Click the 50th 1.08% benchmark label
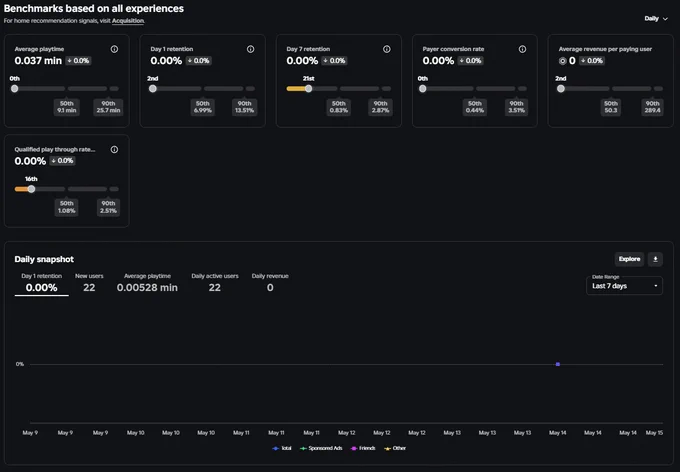Image resolution: width=680 pixels, height=472 pixels. 67,207
